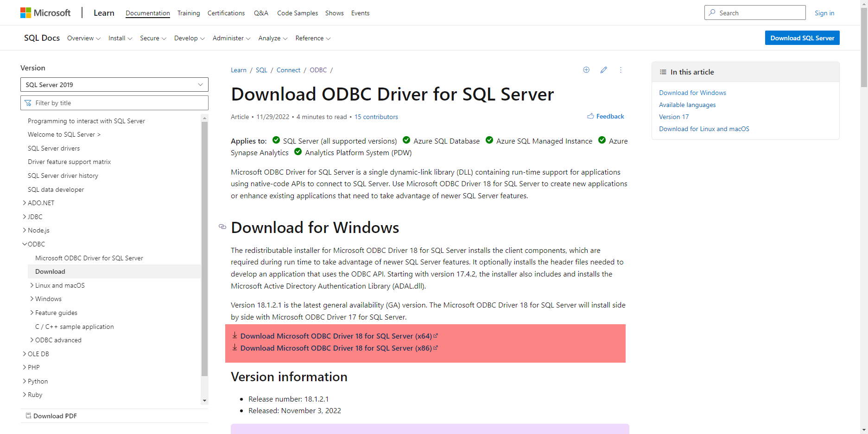Click the Download PDF icon
The width and height of the screenshot is (868, 434).
(x=28, y=415)
